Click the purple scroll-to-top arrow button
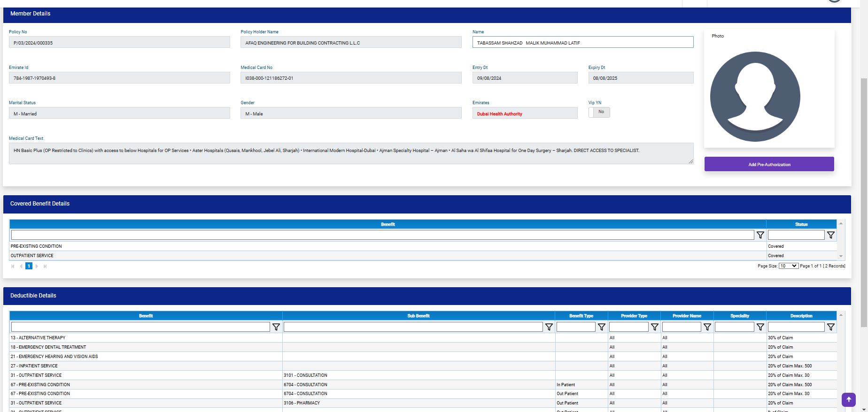This screenshot has height=412, width=868. coord(848,399)
